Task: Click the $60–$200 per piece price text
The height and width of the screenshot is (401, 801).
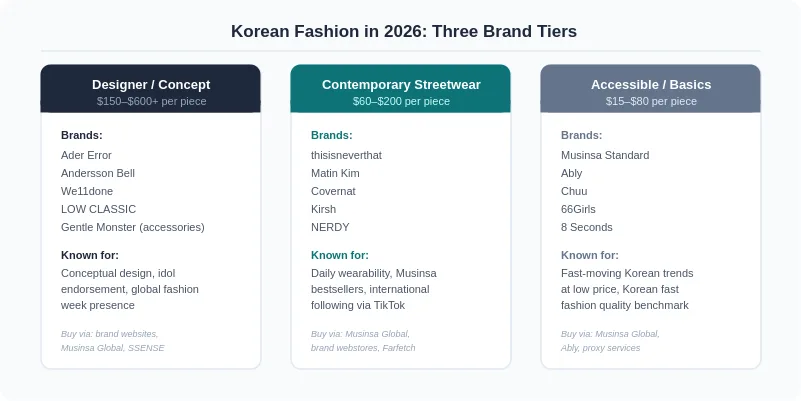Action: tap(401, 101)
